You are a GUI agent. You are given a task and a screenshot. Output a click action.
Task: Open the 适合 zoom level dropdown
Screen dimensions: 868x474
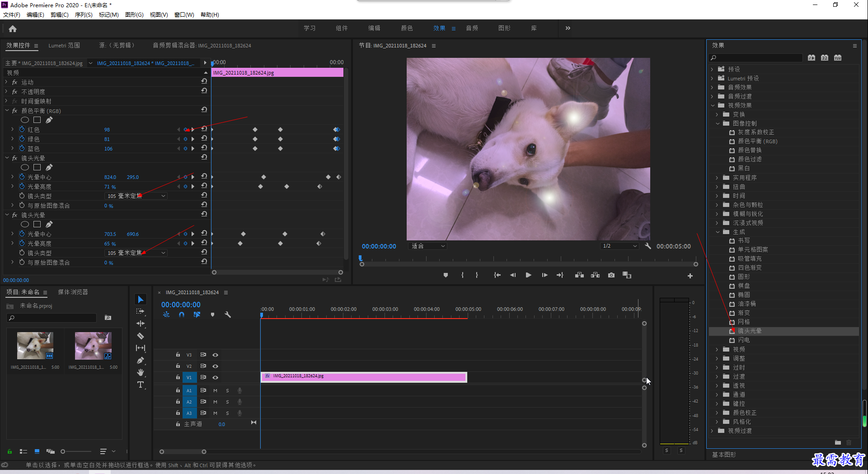click(x=427, y=246)
